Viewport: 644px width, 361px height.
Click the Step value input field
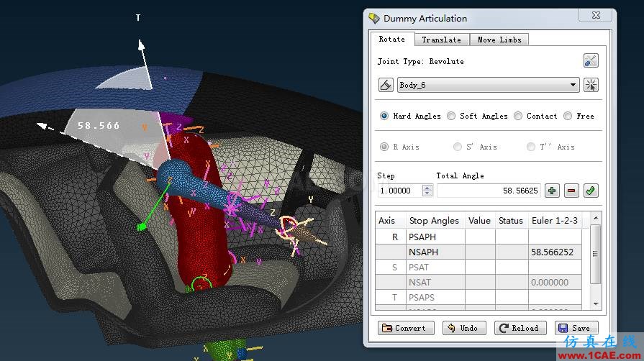point(401,191)
